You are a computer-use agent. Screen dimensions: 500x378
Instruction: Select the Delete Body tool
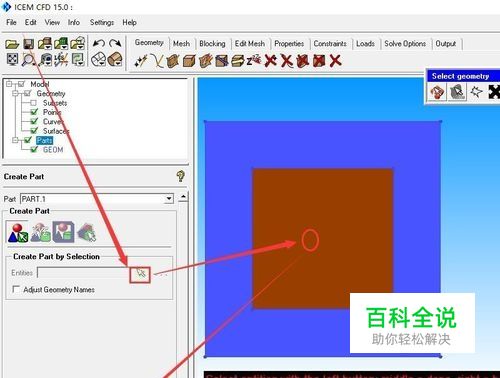(x=319, y=61)
